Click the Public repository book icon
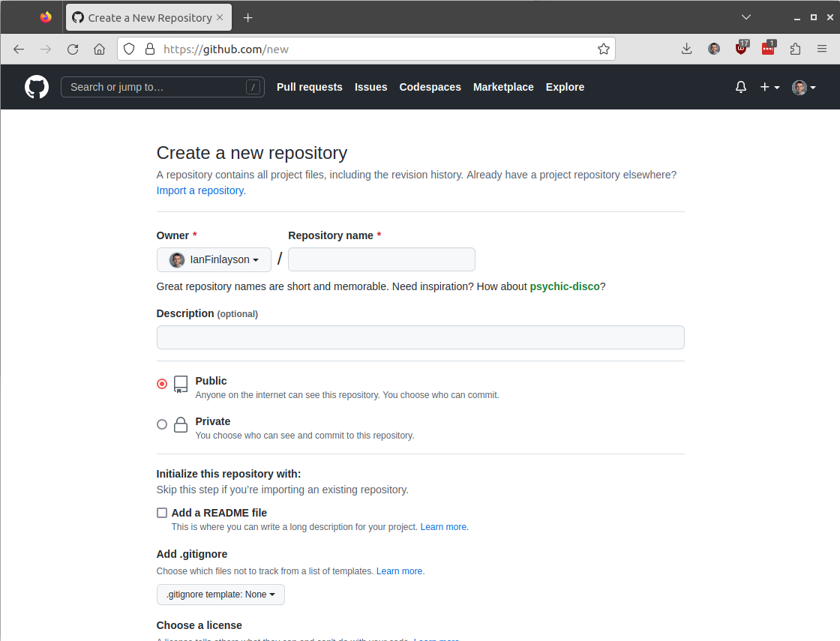 [181, 385]
